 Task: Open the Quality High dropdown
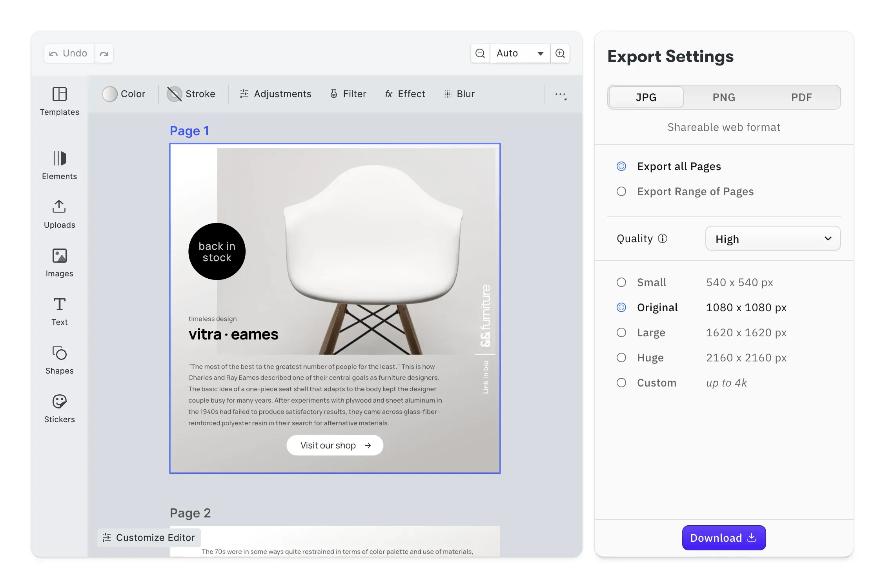(x=773, y=239)
